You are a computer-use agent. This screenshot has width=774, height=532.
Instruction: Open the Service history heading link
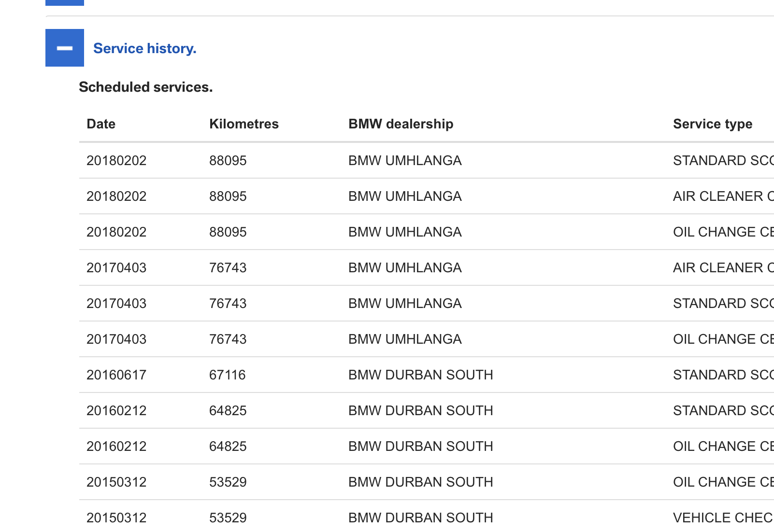[x=145, y=48]
